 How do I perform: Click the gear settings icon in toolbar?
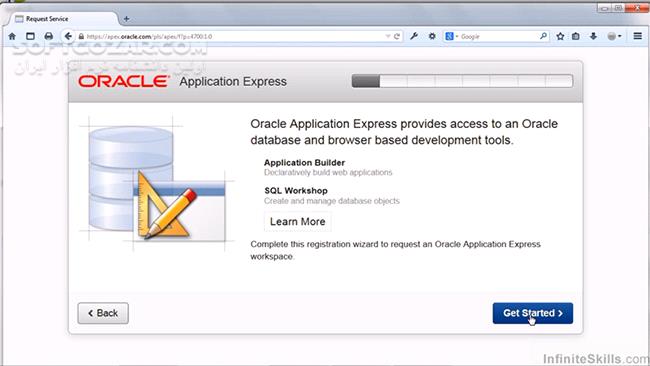tap(432, 36)
